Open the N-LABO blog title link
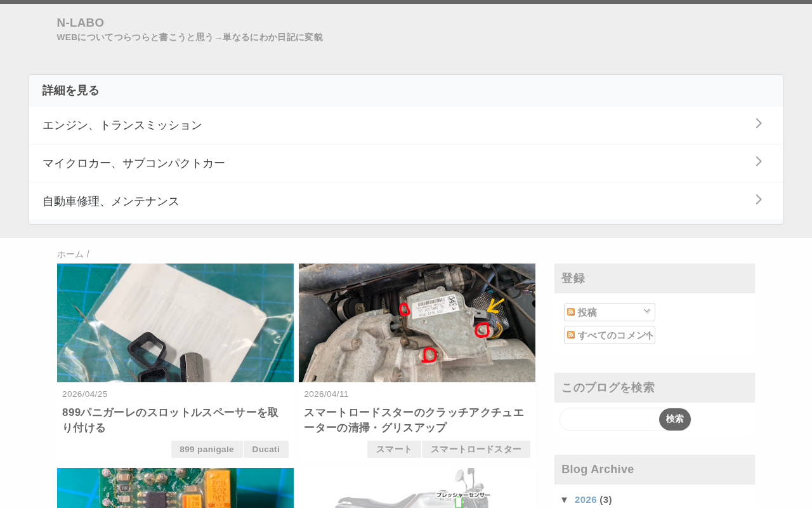 point(81,23)
